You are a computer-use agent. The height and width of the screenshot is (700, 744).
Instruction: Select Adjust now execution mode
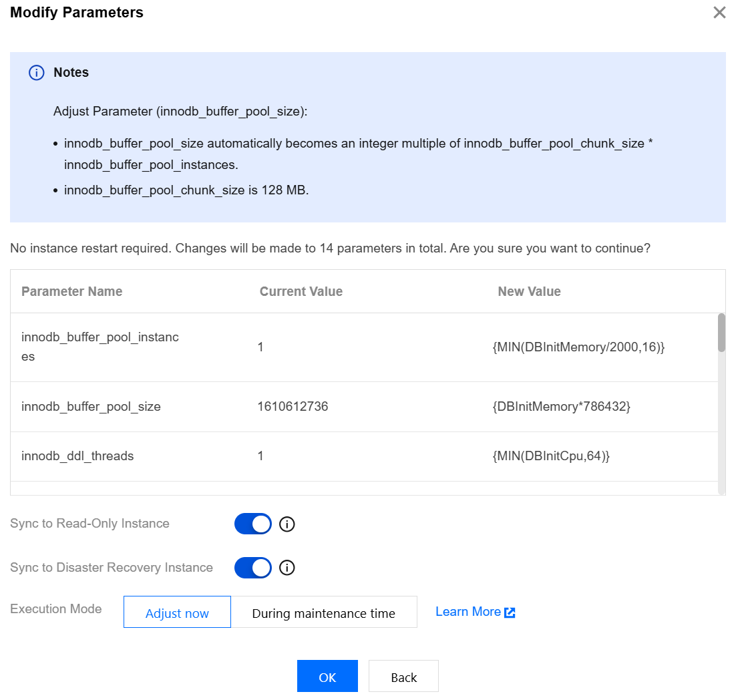coord(177,612)
